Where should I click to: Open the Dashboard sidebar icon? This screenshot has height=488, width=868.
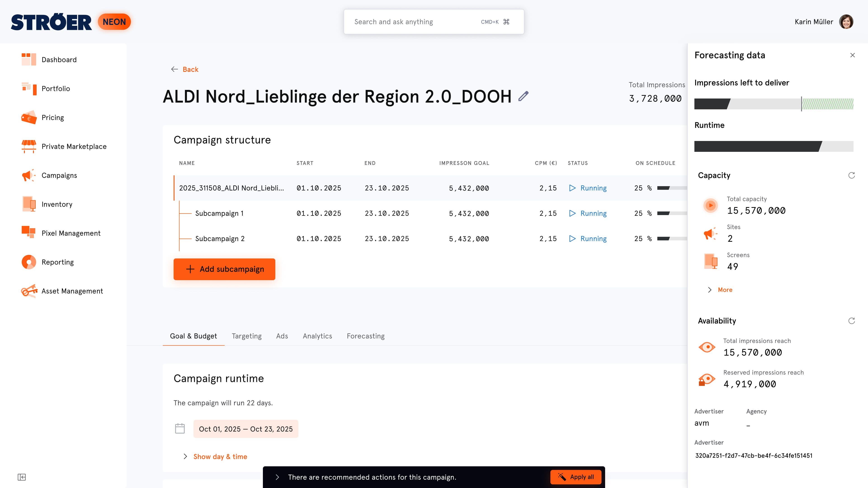pyautogui.click(x=29, y=59)
